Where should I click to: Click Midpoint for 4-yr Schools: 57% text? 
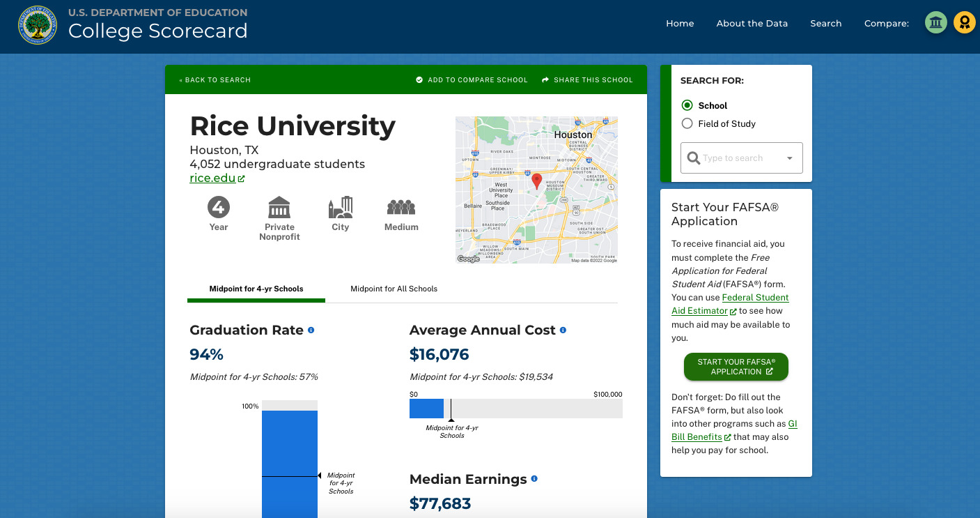point(254,377)
